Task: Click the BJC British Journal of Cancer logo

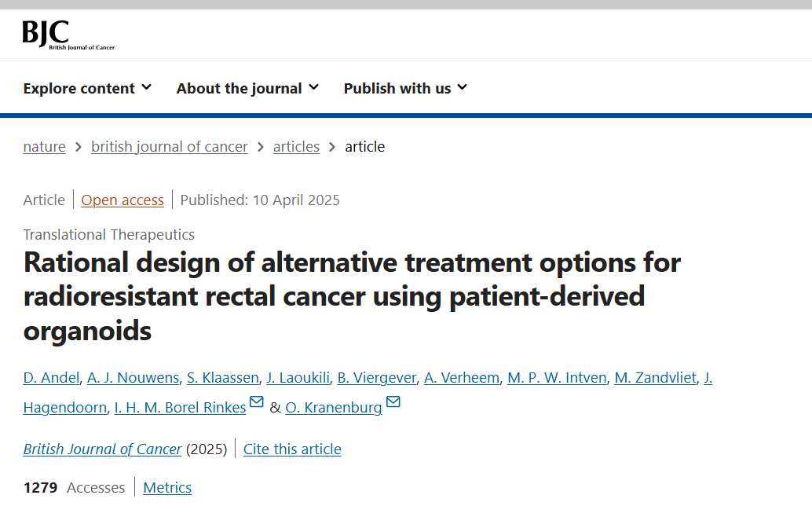Action: [x=68, y=35]
